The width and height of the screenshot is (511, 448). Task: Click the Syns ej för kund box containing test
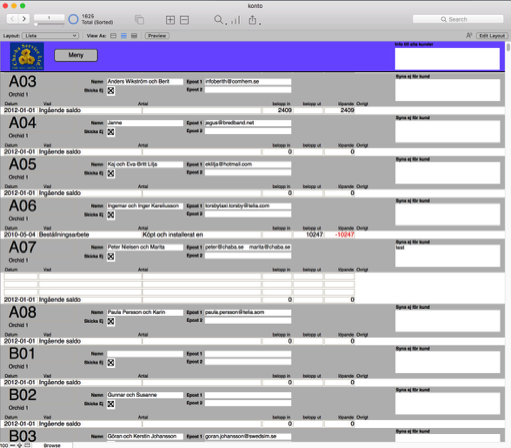coord(447,256)
